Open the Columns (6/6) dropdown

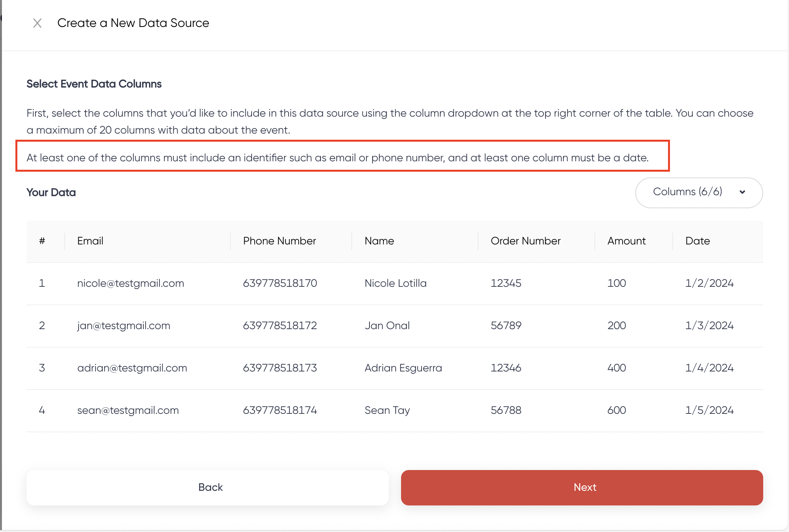click(x=698, y=192)
